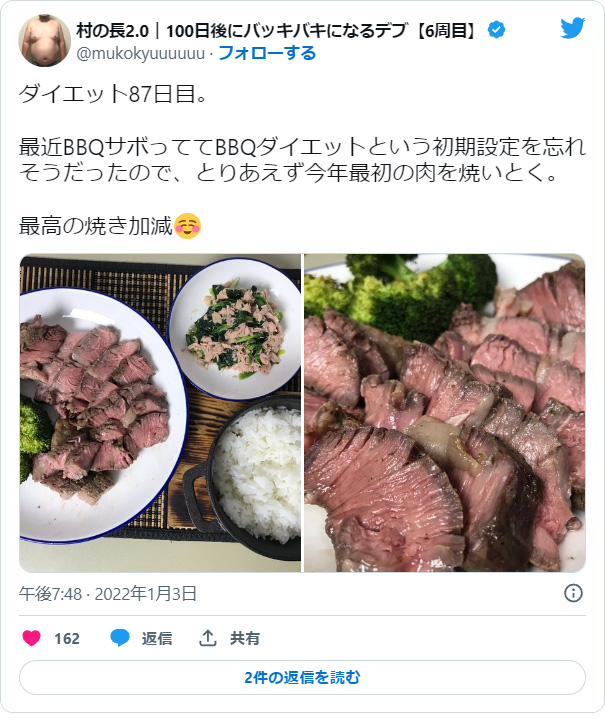Click the tweet text ダイエット87日目。
The width and height of the screenshot is (605, 719).
(113, 94)
